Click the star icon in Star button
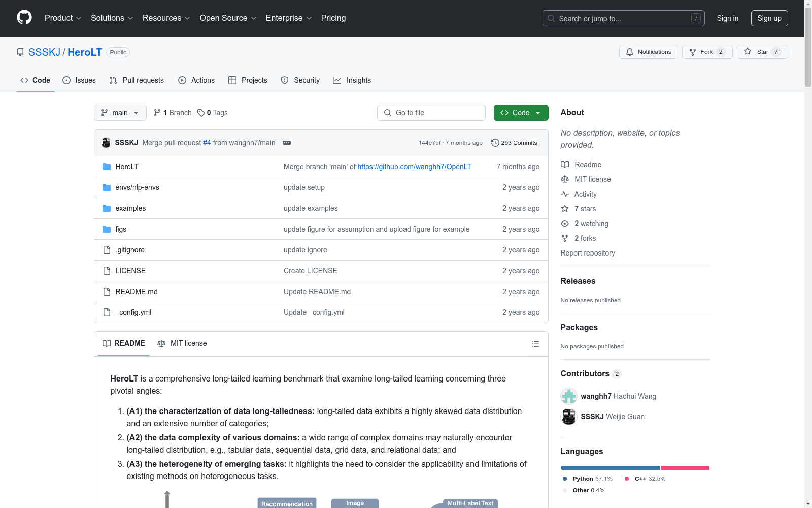Viewport: 812px width, 508px height. pos(748,51)
